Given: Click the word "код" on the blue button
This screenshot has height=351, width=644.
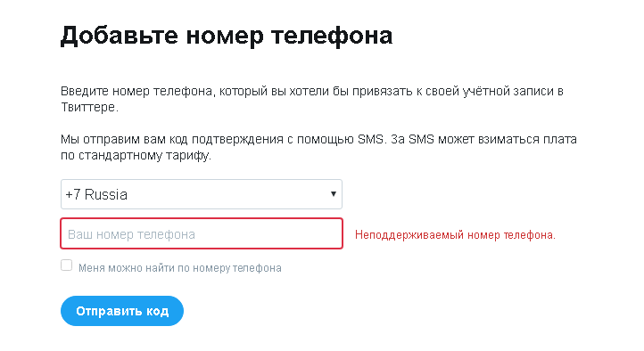Looking at the screenshot, I should tap(157, 311).
